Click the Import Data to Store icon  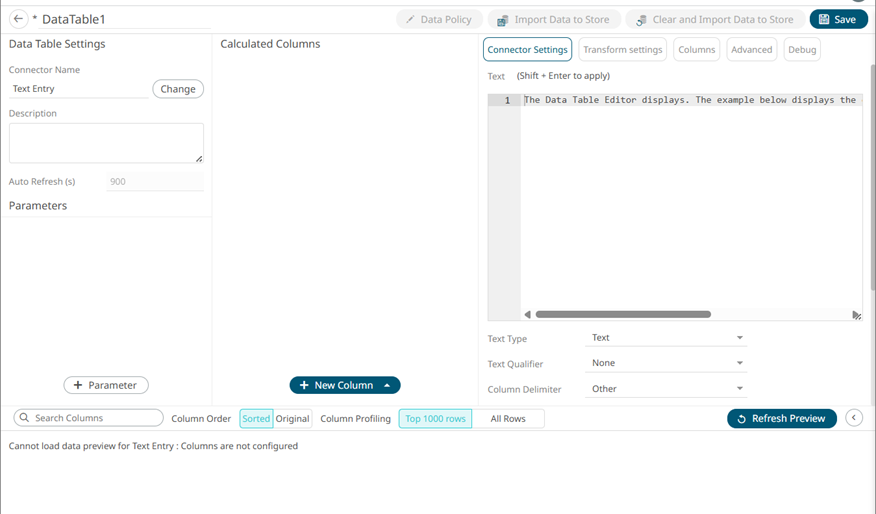tap(502, 20)
